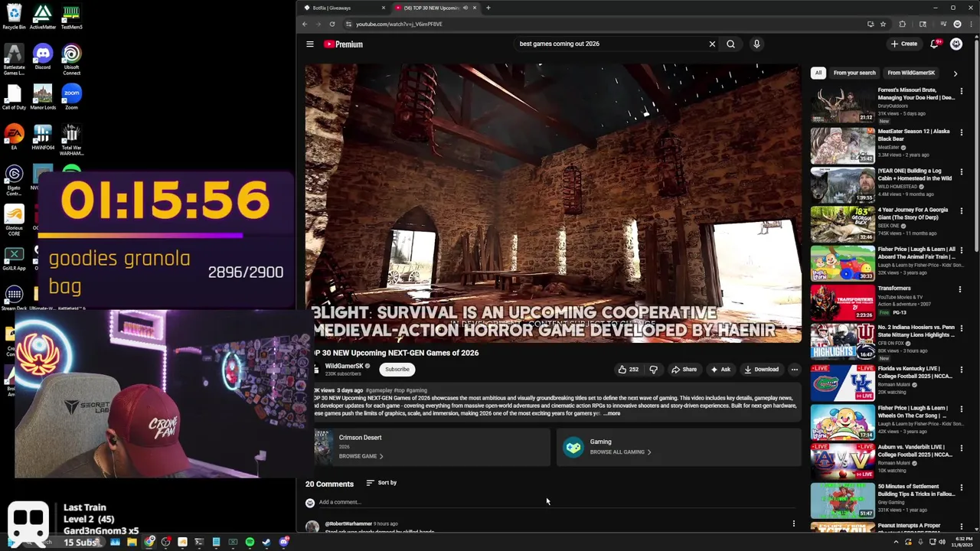Click the main video player
The height and width of the screenshot is (551, 980).
click(553, 203)
